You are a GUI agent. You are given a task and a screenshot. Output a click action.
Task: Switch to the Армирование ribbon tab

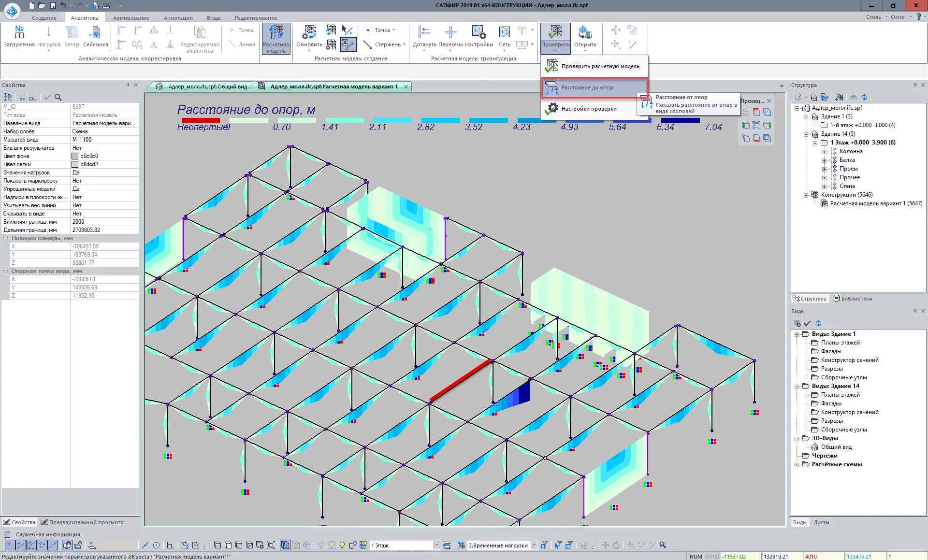[x=130, y=18]
